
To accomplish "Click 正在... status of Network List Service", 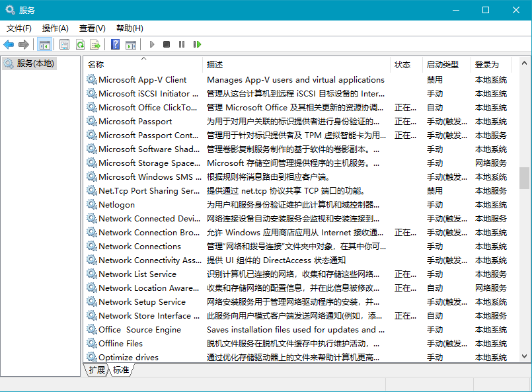I will pos(405,274).
